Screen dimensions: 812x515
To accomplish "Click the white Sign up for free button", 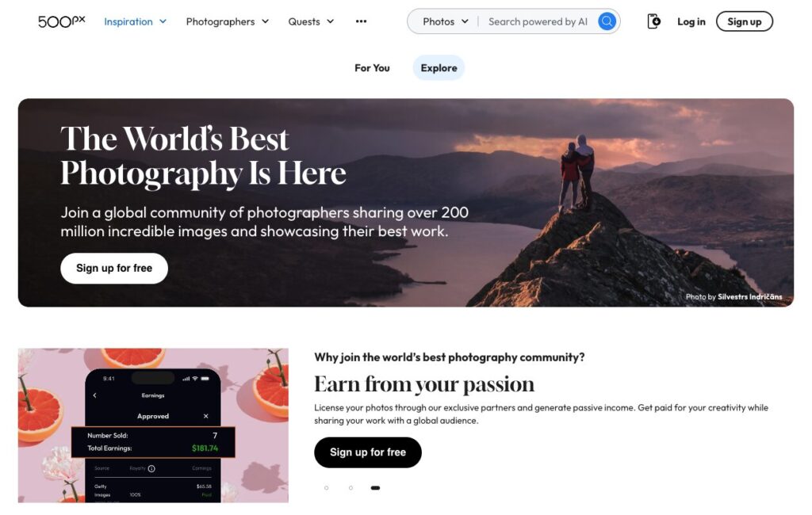I will pyautogui.click(x=114, y=268).
